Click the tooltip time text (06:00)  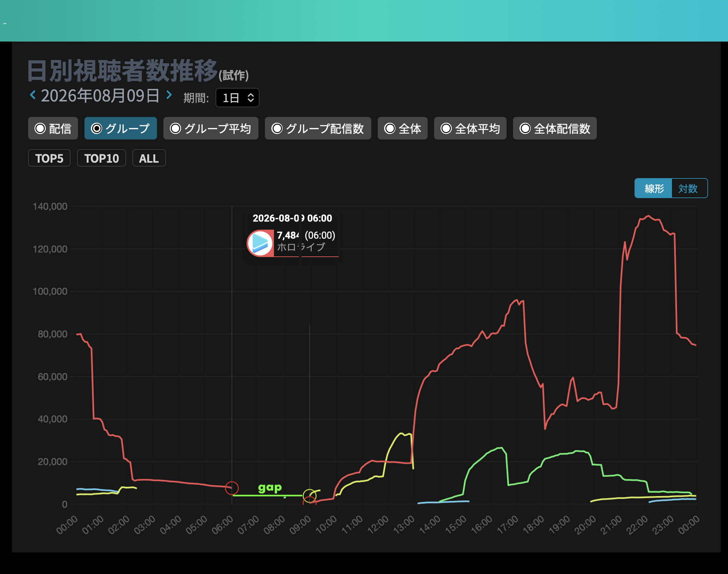tap(320, 235)
